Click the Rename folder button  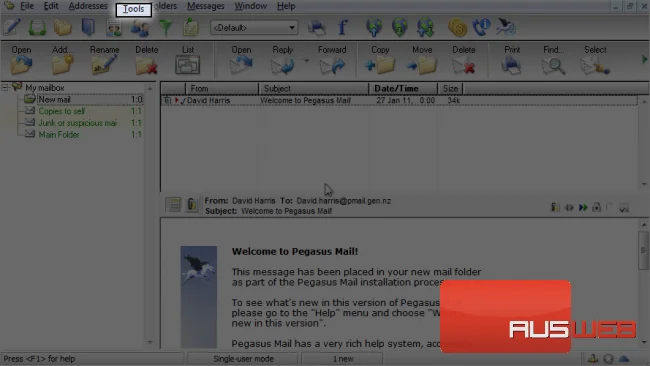pyautogui.click(x=104, y=60)
